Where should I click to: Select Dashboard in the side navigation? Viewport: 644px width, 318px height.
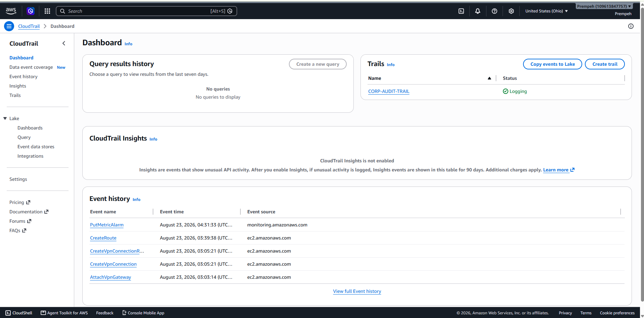coord(22,58)
